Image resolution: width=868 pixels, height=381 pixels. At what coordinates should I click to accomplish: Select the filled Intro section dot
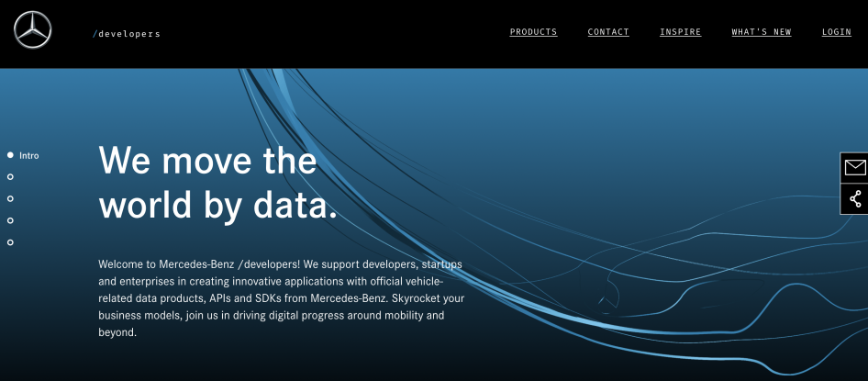tap(10, 155)
